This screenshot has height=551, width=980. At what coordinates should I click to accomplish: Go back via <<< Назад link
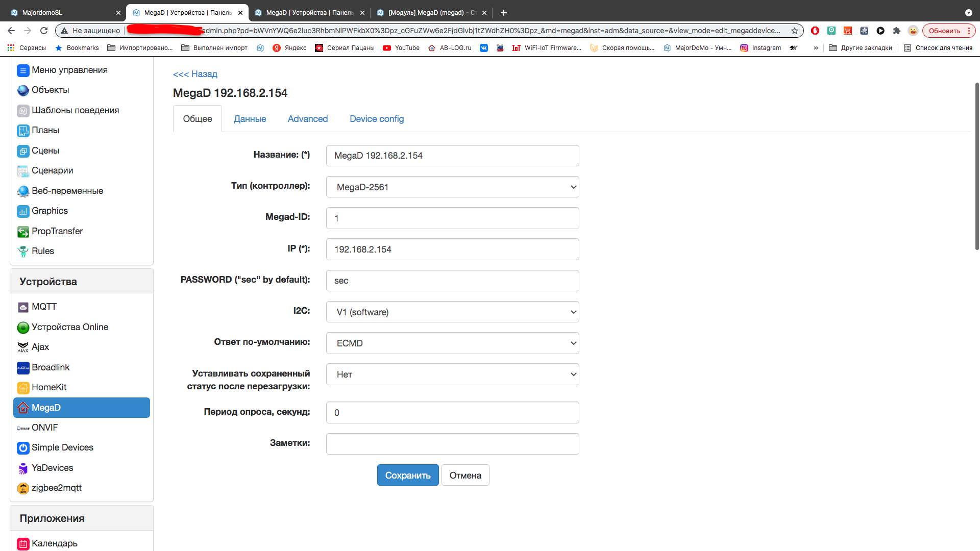coord(195,74)
